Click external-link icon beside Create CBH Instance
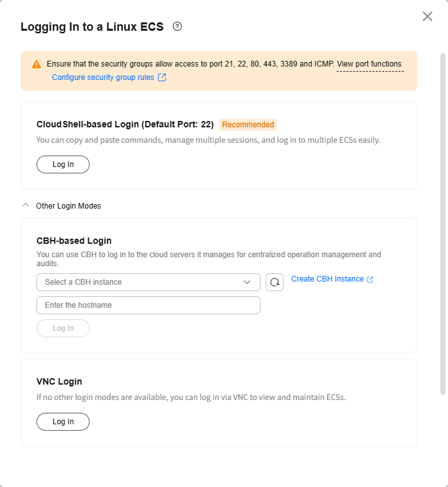The height and width of the screenshot is (487, 448). point(370,280)
